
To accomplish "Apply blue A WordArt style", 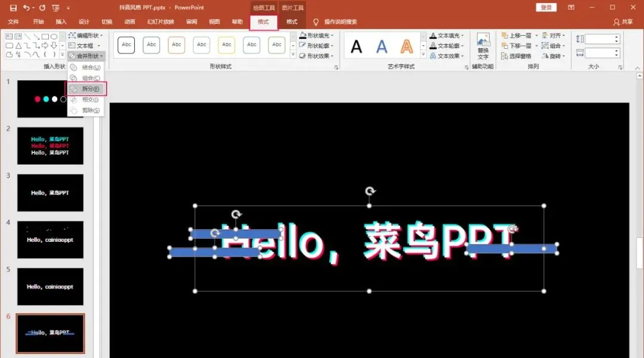I will point(382,46).
